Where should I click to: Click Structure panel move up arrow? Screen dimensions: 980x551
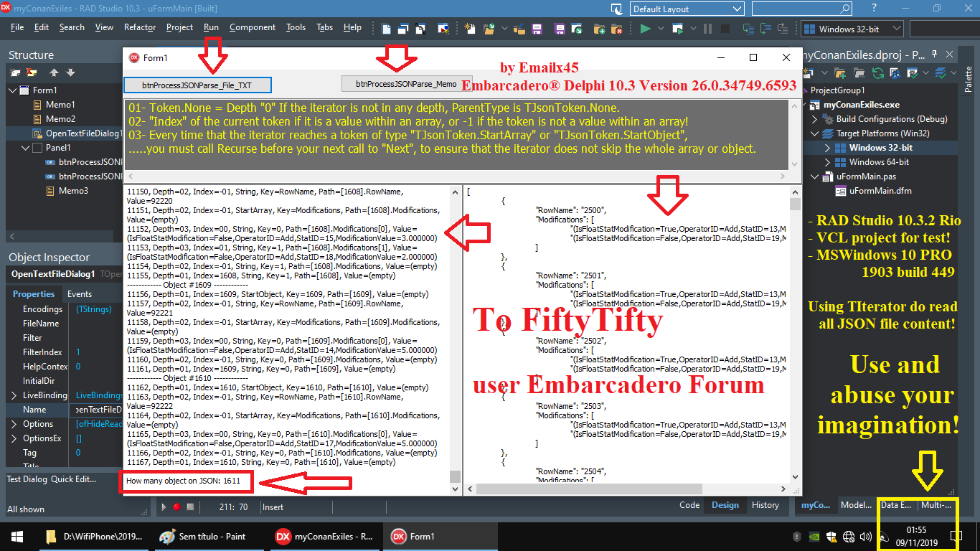54,72
